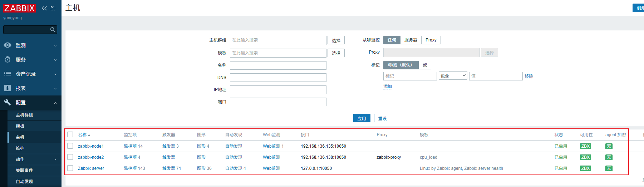Tick the checkbox for Zabbix server

(70, 168)
